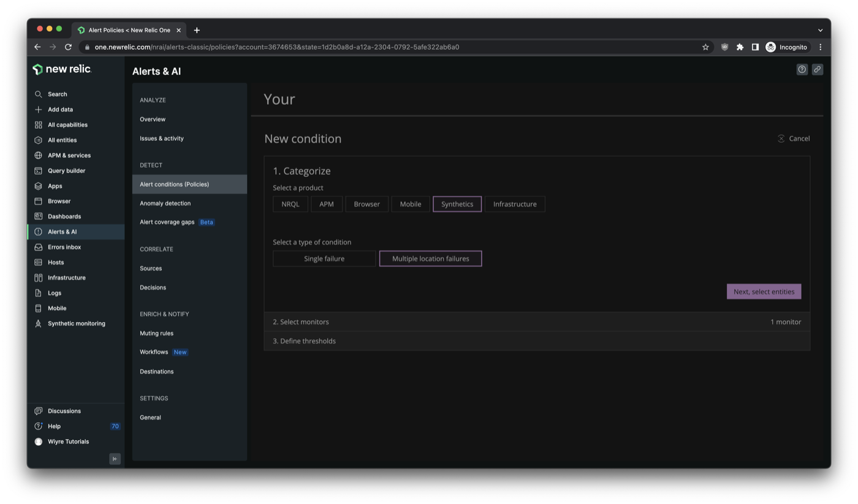
Task: Select the Infrastructure product option
Action: (x=515, y=204)
